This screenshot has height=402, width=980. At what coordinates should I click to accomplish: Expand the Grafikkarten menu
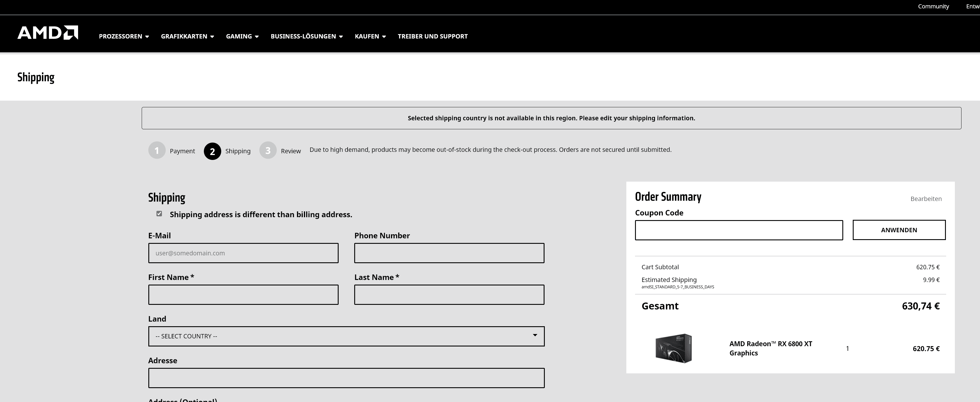pyautogui.click(x=187, y=36)
